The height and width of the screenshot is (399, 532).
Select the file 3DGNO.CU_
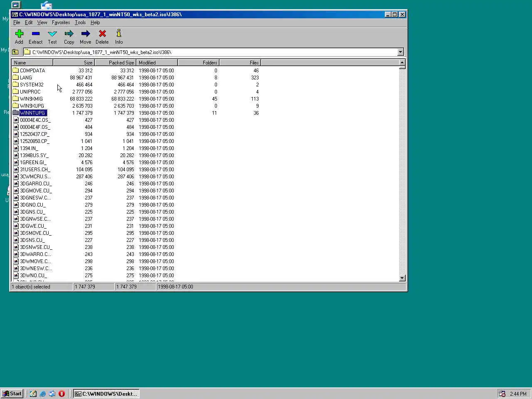(x=33, y=204)
